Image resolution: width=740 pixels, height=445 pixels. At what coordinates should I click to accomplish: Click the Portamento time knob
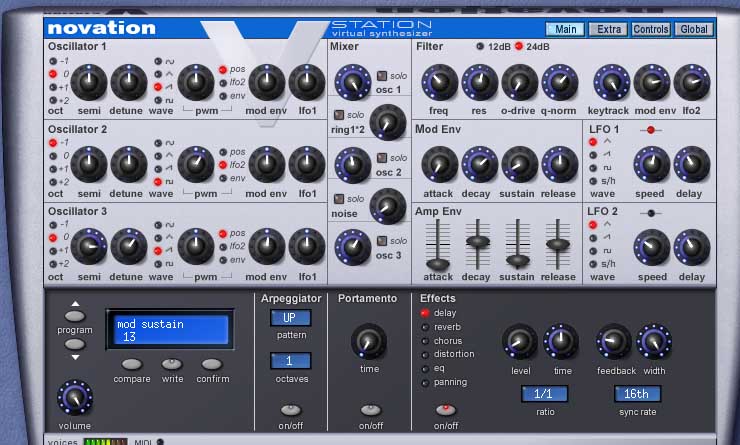[369, 341]
